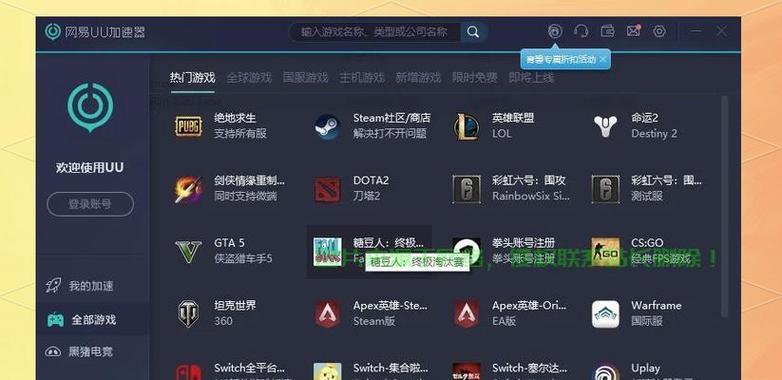The height and width of the screenshot is (380, 782).
Task: Select the League of Legends icon
Action: pyautogui.click(x=466, y=127)
